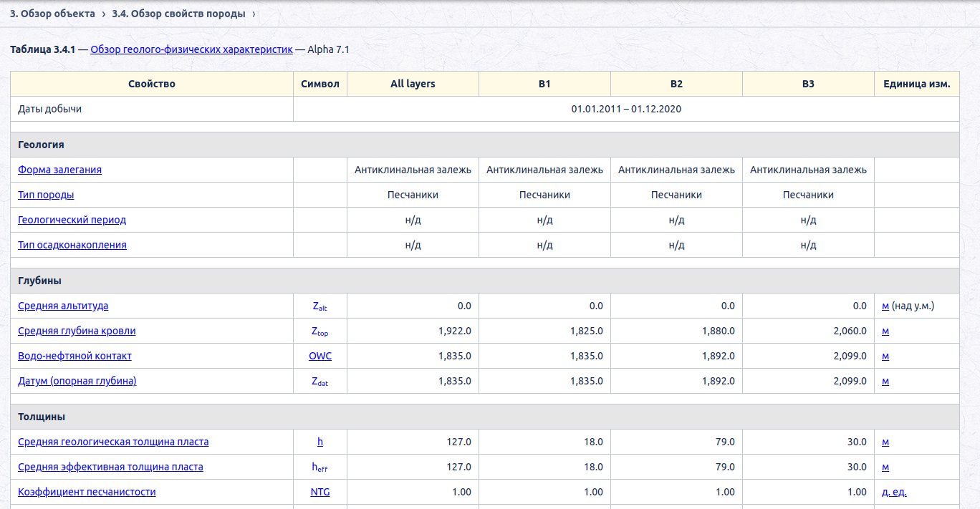Click B2 OWC value 1,892.0
The width and height of the screenshot is (980, 509).
coord(719,356)
